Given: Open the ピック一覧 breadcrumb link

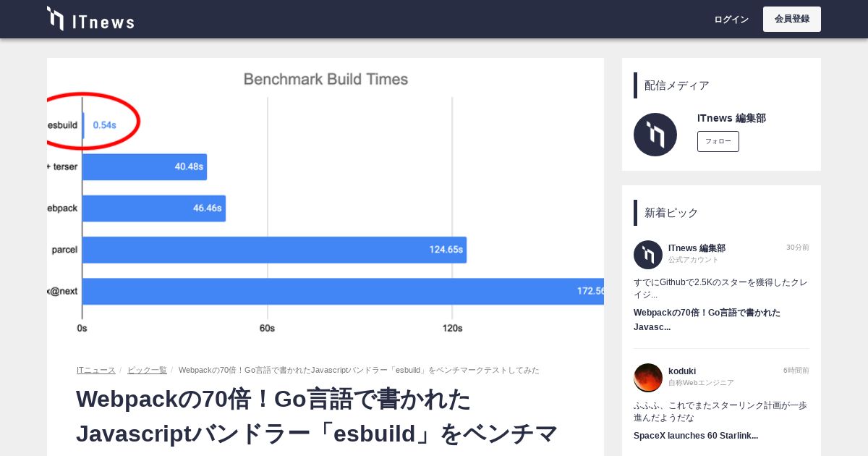Looking at the screenshot, I should [147, 370].
